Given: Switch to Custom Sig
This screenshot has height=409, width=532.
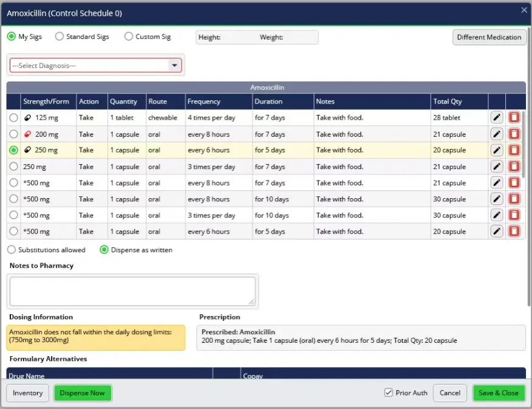Looking at the screenshot, I should [128, 36].
